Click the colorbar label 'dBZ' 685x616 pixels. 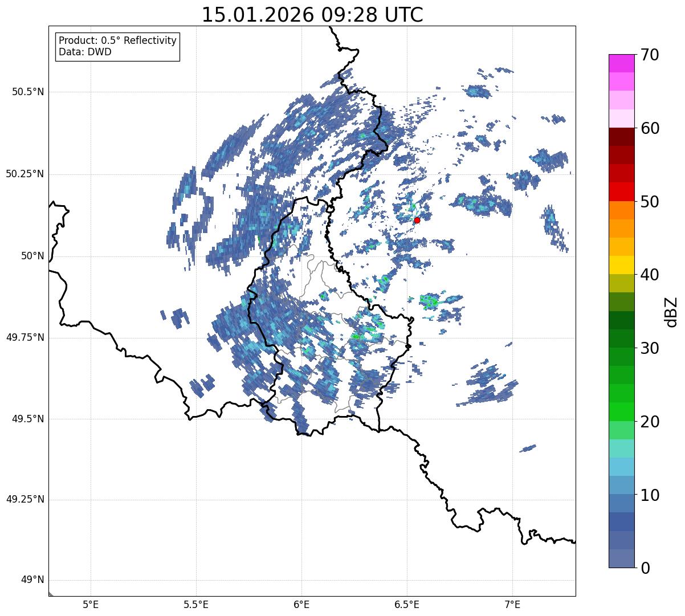(x=671, y=311)
